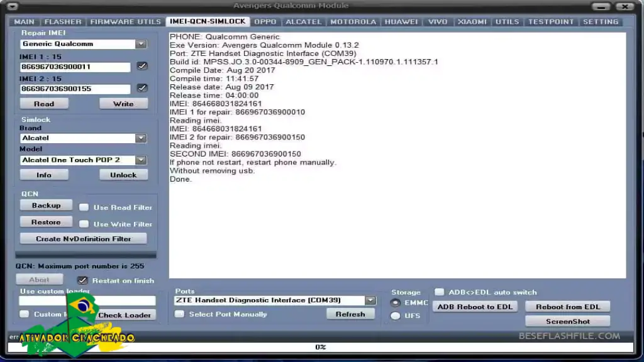Click the Exe Version log line
Image resolution: width=644 pixels, height=362 pixels.
(264, 45)
